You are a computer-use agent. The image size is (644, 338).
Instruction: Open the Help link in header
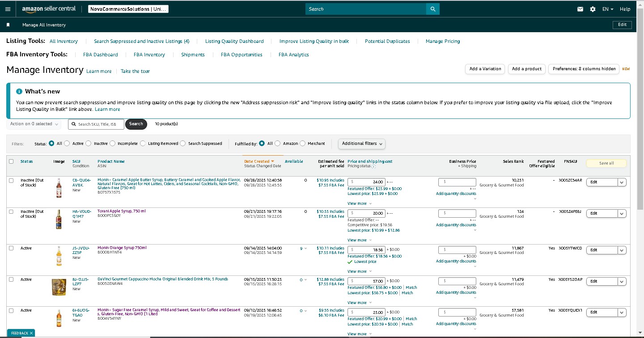625,9
